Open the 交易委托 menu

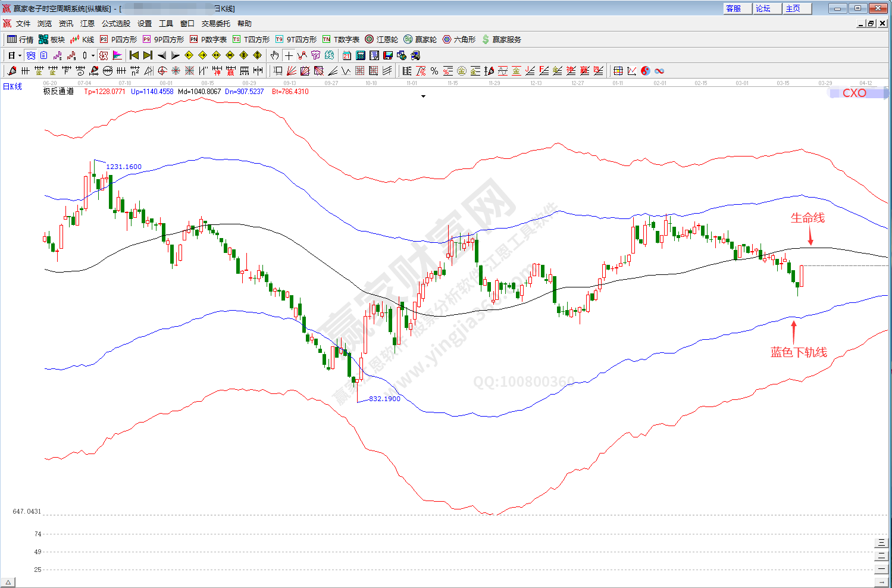(x=215, y=24)
